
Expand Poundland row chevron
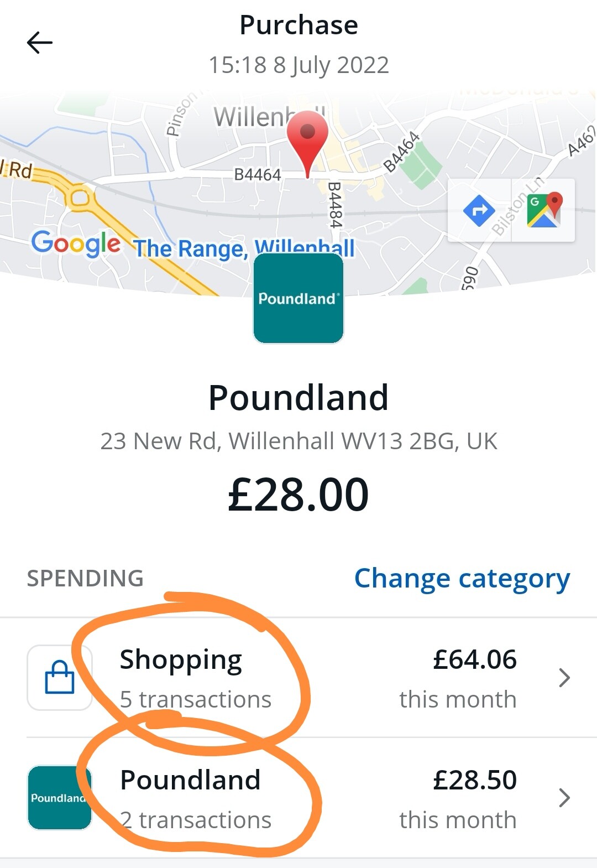tap(564, 798)
